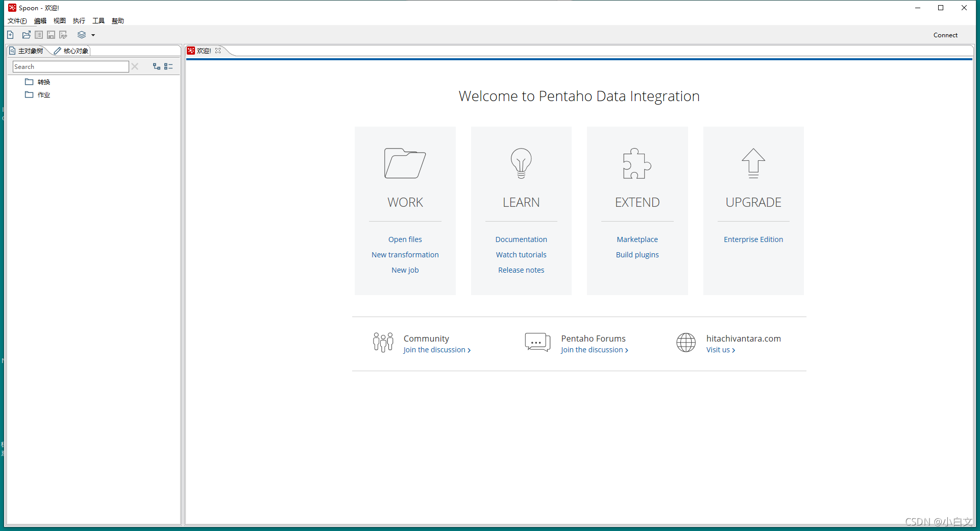
Task: Click the New file toolbar icon
Action: 10,35
